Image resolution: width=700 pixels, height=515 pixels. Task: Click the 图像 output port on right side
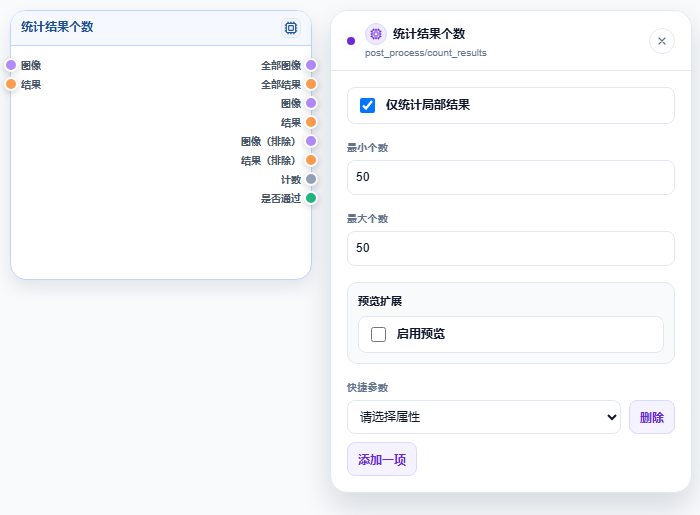(311, 103)
